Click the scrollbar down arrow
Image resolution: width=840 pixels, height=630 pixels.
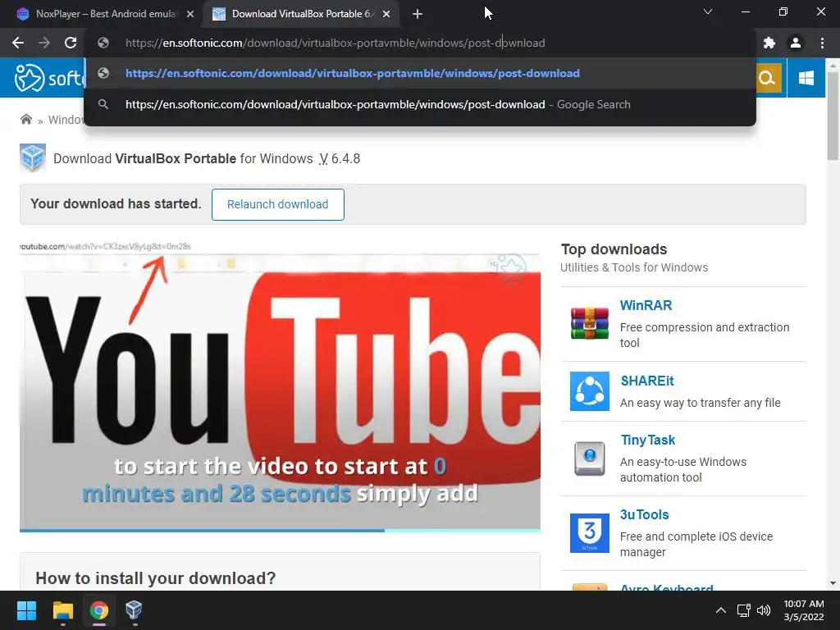(833, 583)
